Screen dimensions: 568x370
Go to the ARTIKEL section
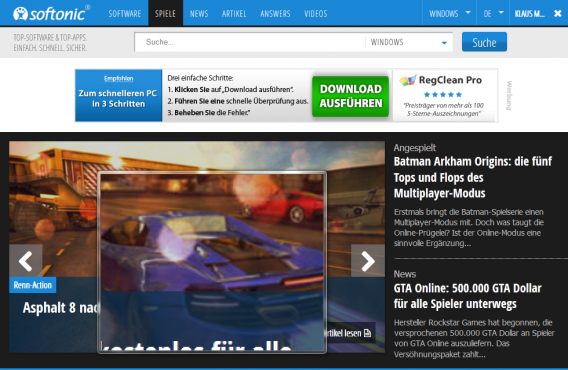[234, 13]
